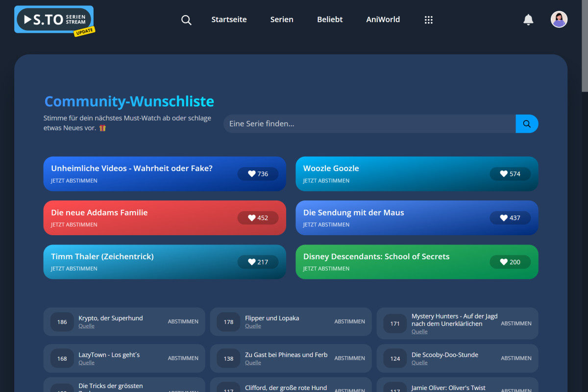Vote heart on Die neue Addams Familie
The image size is (588, 392).
point(258,218)
